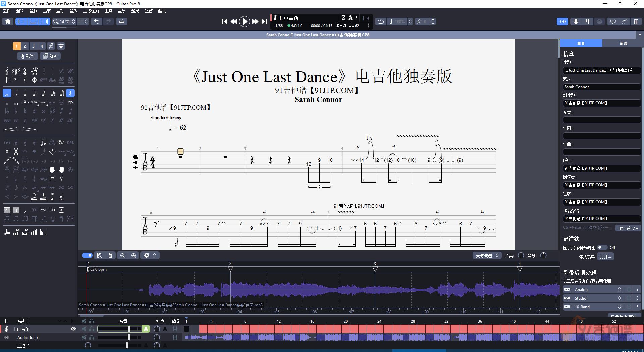
Task: Click the Home button in the toolbar
Action: [x=8, y=21]
